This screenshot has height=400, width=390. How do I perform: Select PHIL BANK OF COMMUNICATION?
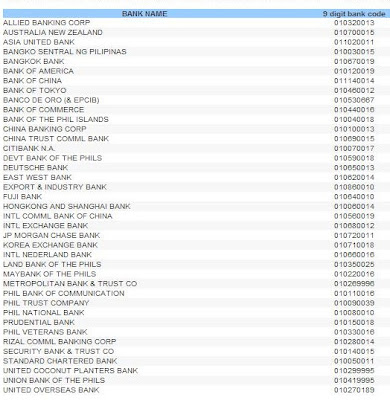point(64,293)
